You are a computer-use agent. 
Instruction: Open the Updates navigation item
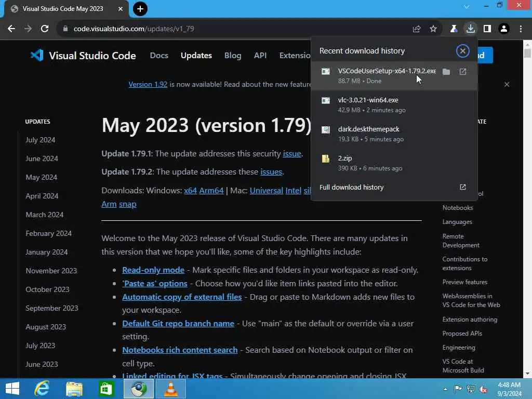click(196, 55)
